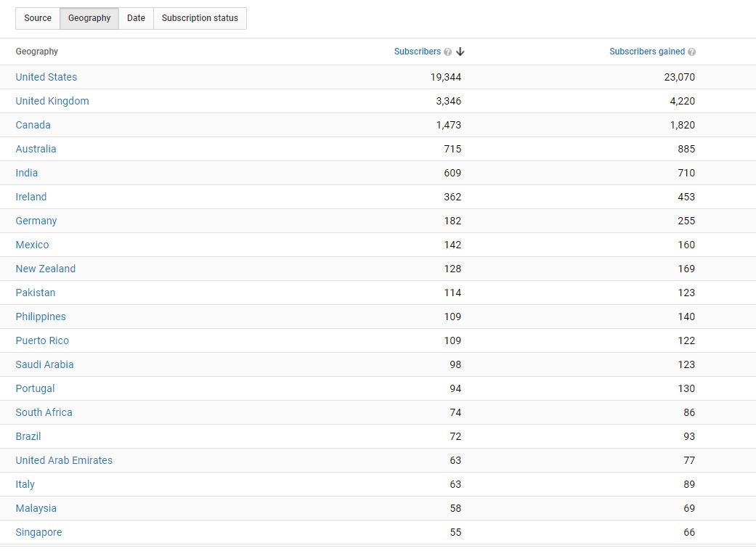Click the descending sort arrow for Subscribers
This screenshot has width=756, height=551.
pyautogui.click(x=460, y=52)
